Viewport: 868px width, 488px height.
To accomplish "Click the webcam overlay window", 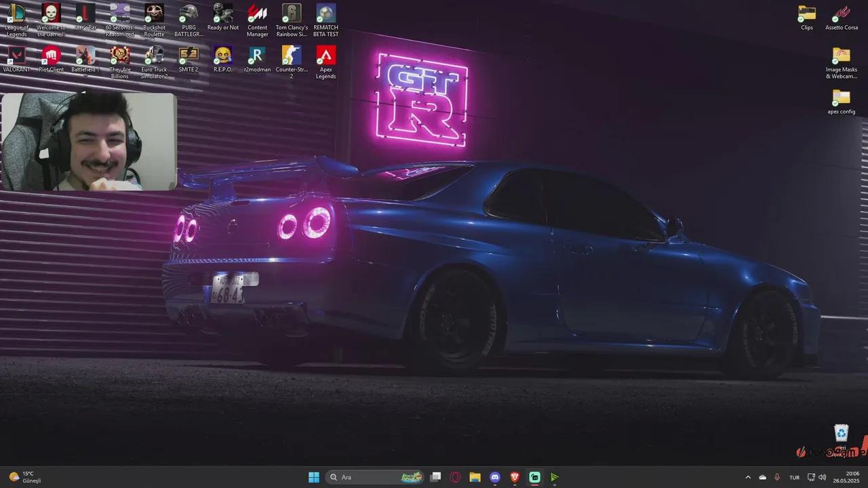I will (89, 142).
